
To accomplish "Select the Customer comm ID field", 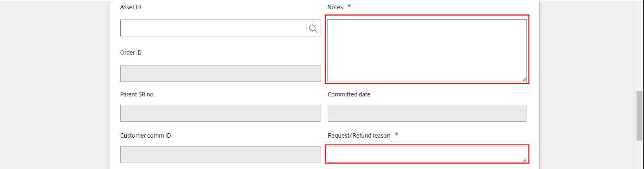I will 221,155.
